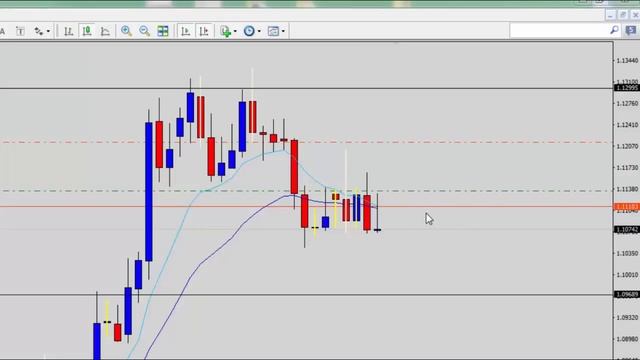This screenshot has height=360, width=640.
Task: Expand the arrows tool dropdown arrow
Action: (x=48, y=31)
